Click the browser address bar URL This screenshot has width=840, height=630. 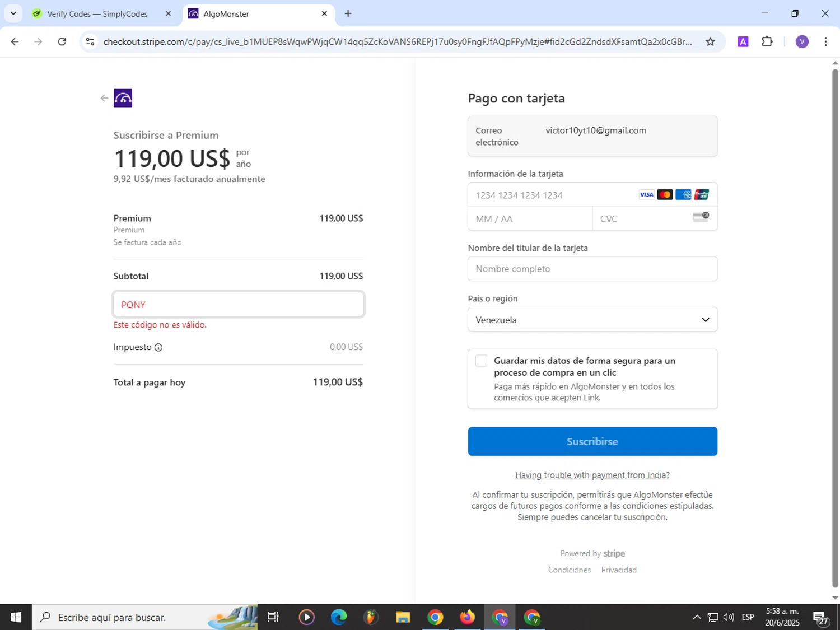tap(398, 41)
